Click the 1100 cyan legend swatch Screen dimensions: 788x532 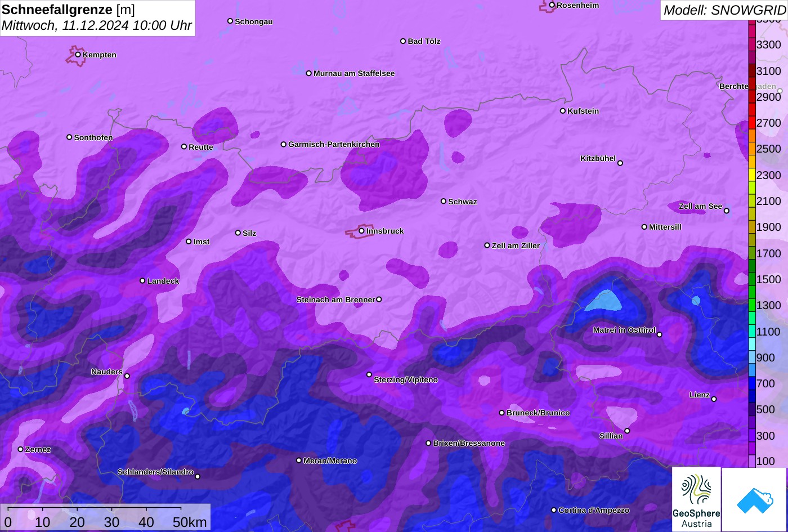click(x=751, y=332)
